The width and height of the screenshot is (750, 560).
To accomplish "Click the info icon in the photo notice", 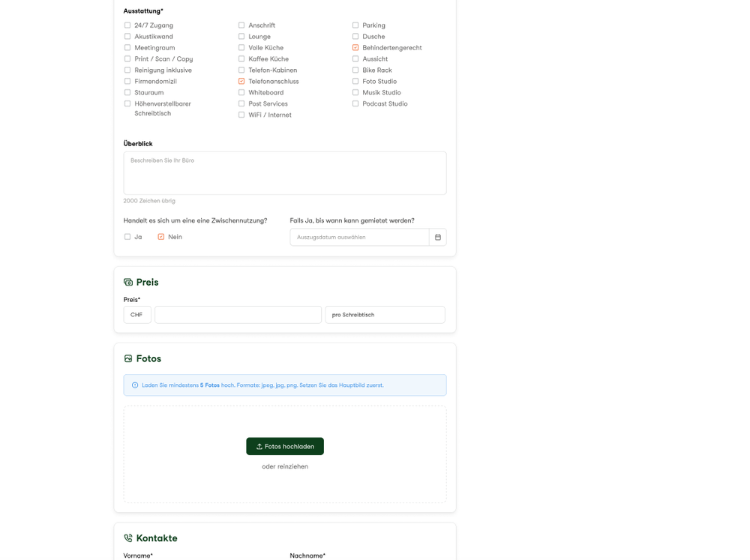I will [x=135, y=385].
